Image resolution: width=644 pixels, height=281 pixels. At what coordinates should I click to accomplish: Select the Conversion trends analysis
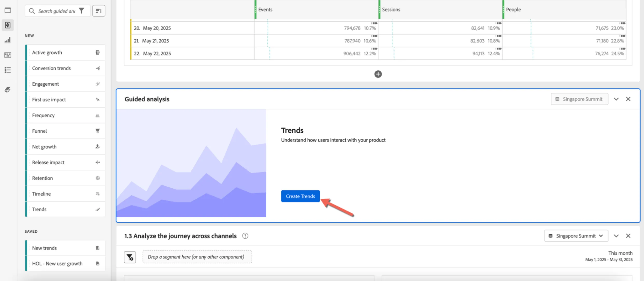[65, 68]
